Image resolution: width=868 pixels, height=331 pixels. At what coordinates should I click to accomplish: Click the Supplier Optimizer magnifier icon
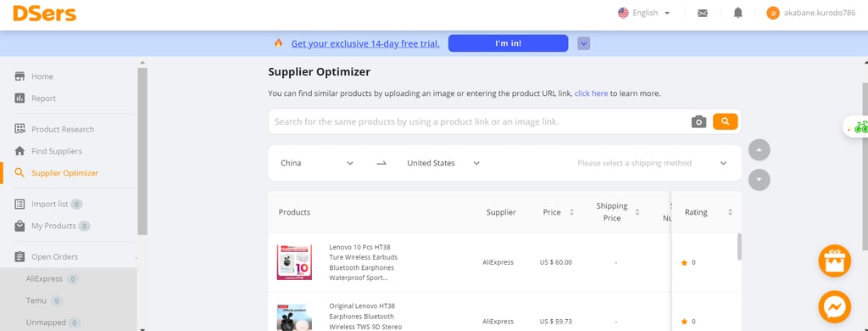pyautogui.click(x=20, y=173)
